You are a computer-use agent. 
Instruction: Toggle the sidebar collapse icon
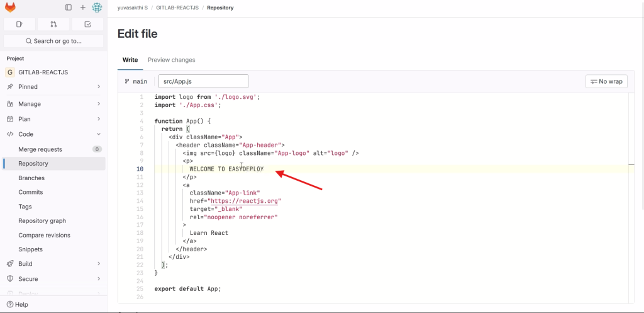point(69,8)
